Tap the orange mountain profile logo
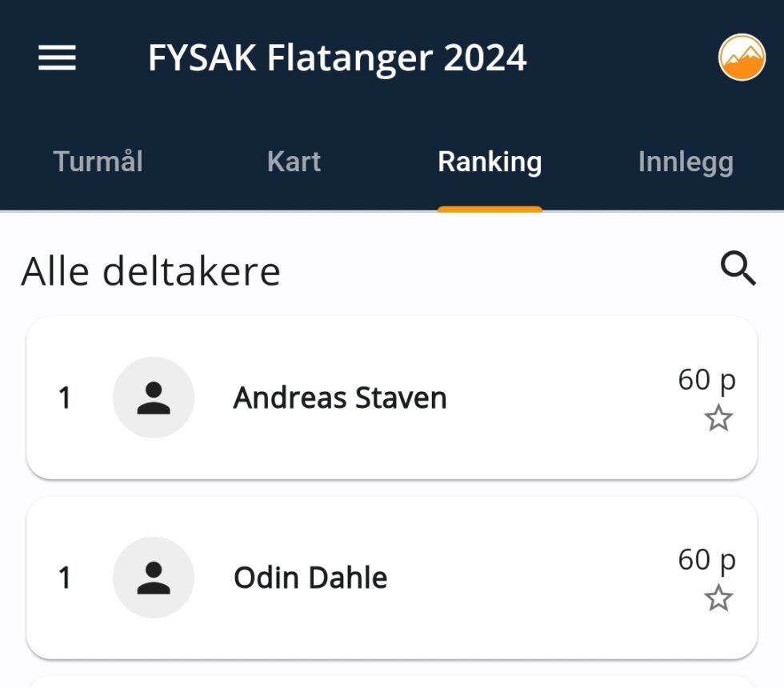Image resolution: width=784 pixels, height=688 pixels. point(742,58)
